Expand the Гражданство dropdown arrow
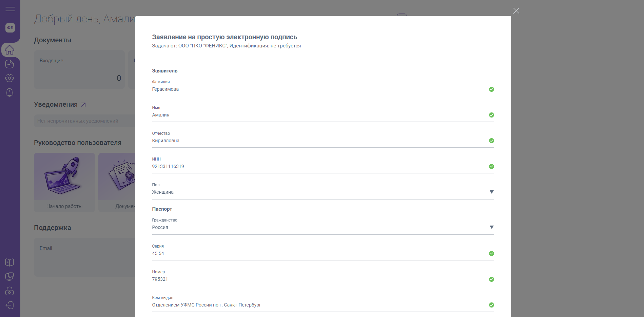644x317 pixels. click(491, 227)
